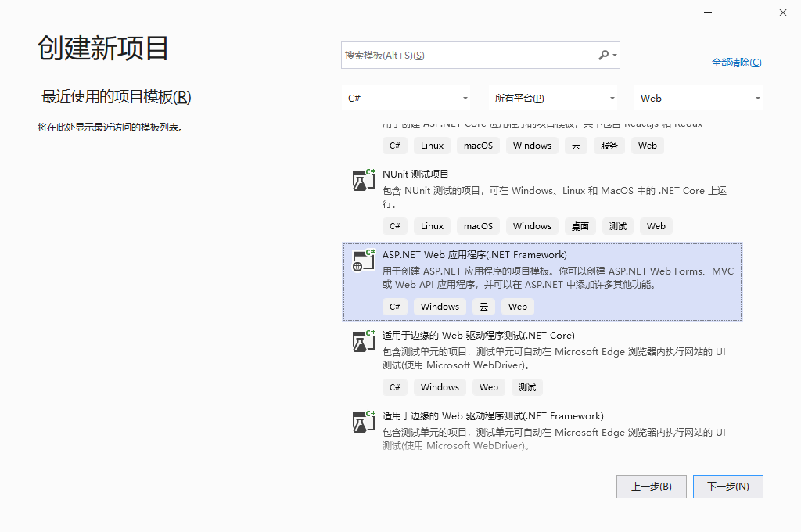Click the Edge Web driver test (.NET Core) icon
This screenshot has height=532, width=801.
click(363, 341)
